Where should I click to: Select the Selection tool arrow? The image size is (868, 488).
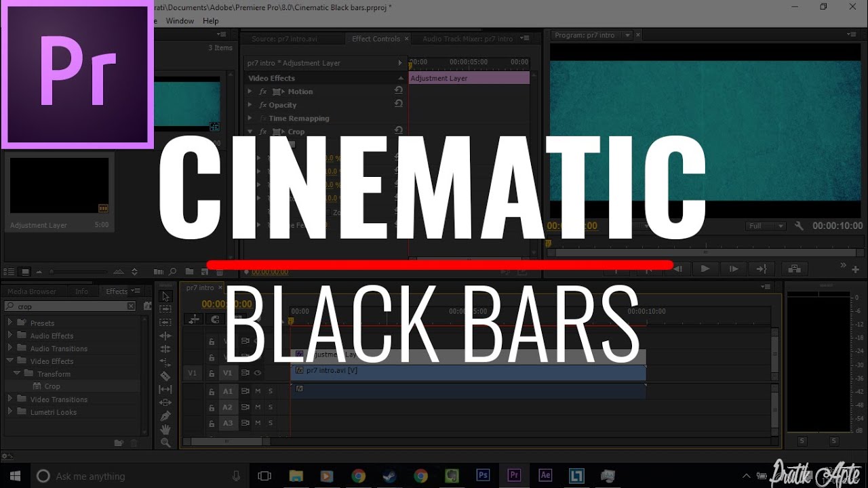(x=165, y=296)
